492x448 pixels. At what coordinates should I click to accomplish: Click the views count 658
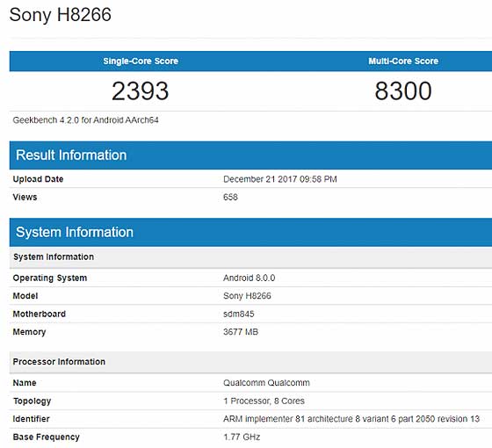tap(230, 197)
